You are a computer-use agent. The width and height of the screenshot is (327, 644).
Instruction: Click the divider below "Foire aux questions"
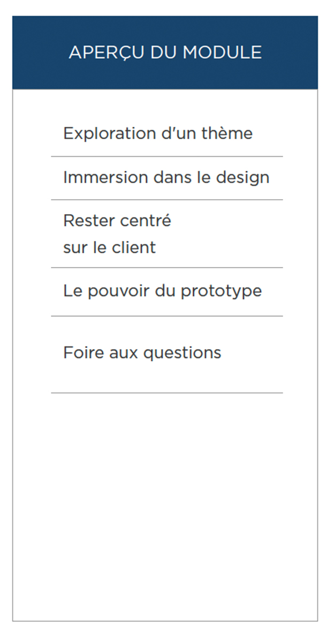[166, 393]
